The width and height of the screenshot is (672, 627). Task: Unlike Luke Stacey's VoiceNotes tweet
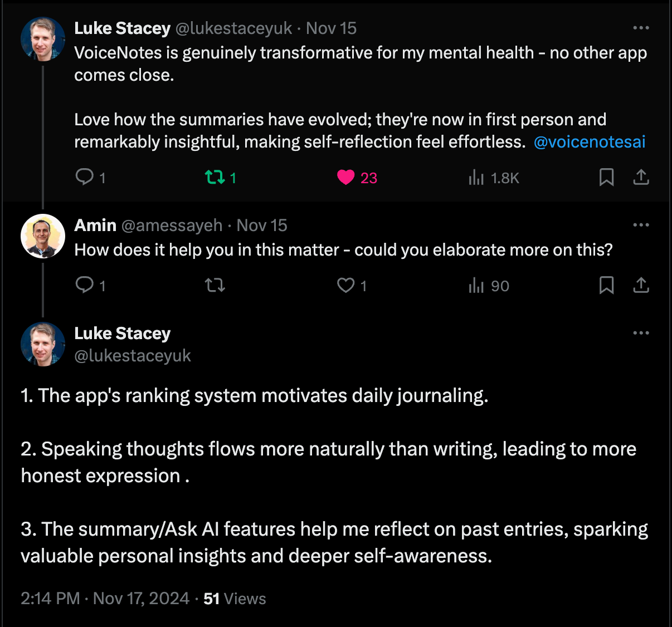click(x=346, y=178)
